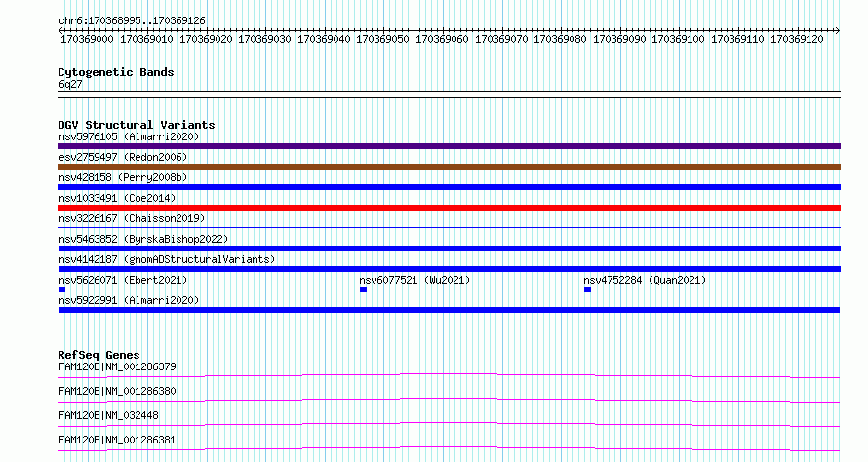The width and height of the screenshot is (868, 462).
Task: Click ruler position 170369120
Action: (797, 39)
